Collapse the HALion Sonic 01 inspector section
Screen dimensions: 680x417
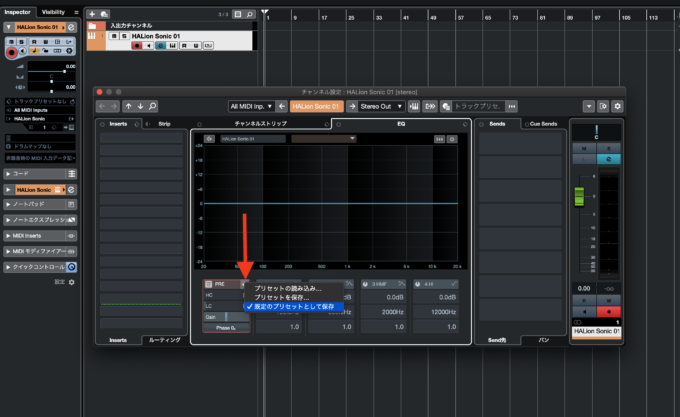click(x=8, y=27)
